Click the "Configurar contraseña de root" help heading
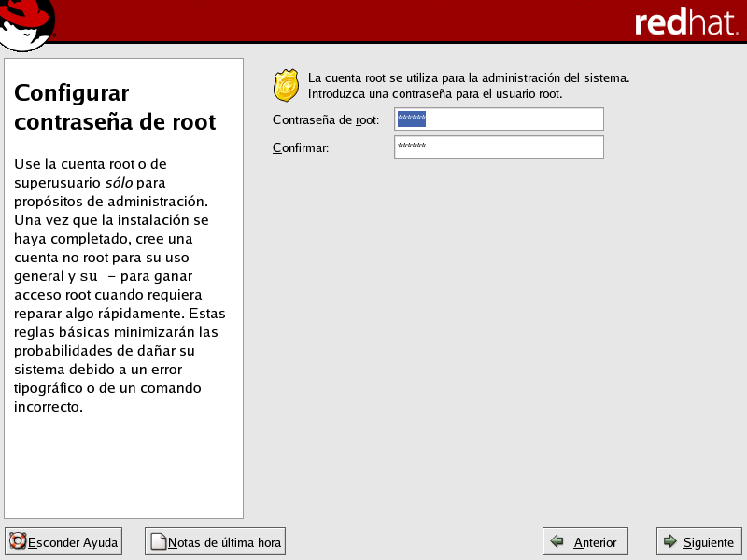The height and width of the screenshot is (560, 747). [115, 107]
